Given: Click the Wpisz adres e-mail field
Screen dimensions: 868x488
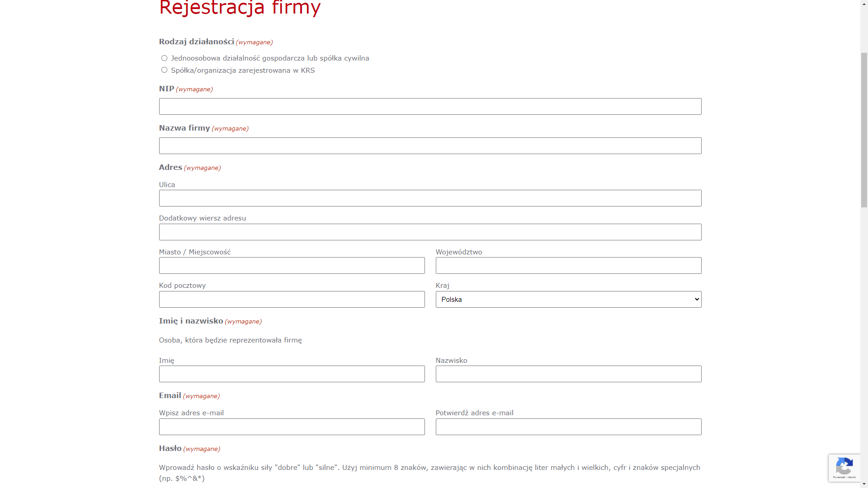Looking at the screenshot, I should [292, 427].
